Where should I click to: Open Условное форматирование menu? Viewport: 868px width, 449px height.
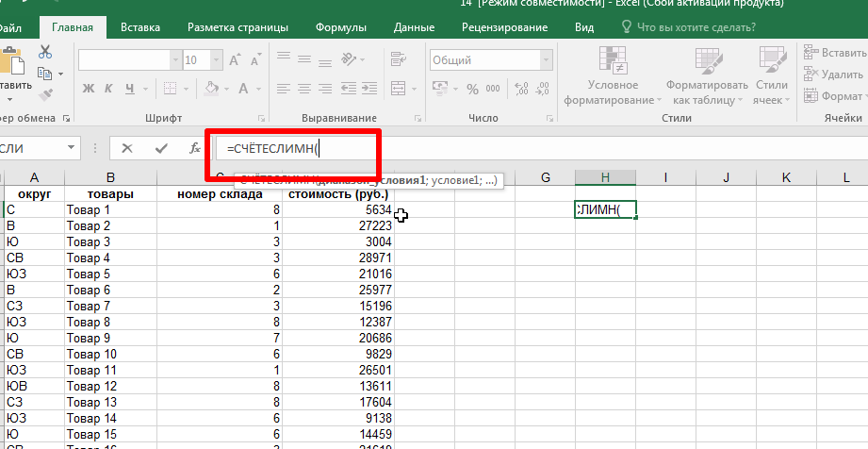pos(613,76)
